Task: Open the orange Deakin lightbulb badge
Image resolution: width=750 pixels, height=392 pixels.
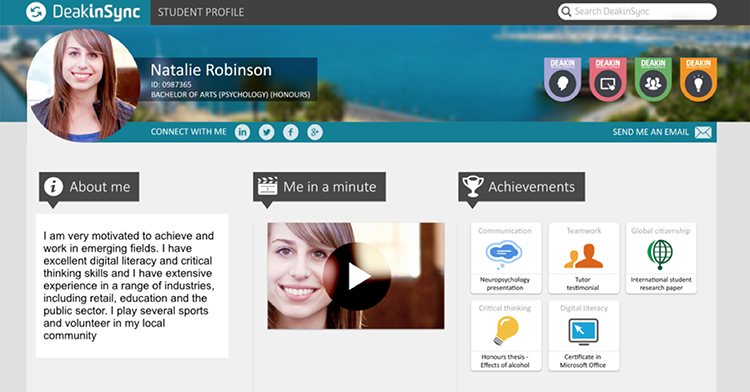Action: (698, 79)
